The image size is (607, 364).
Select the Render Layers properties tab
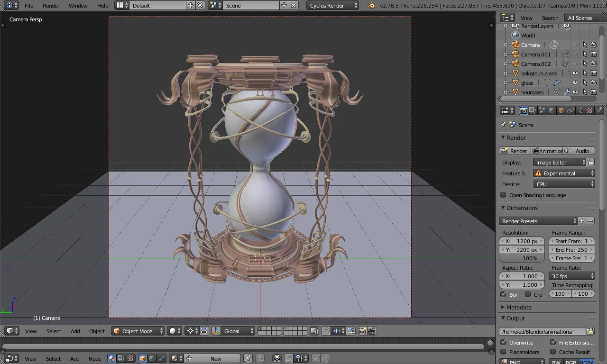[x=533, y=110]
